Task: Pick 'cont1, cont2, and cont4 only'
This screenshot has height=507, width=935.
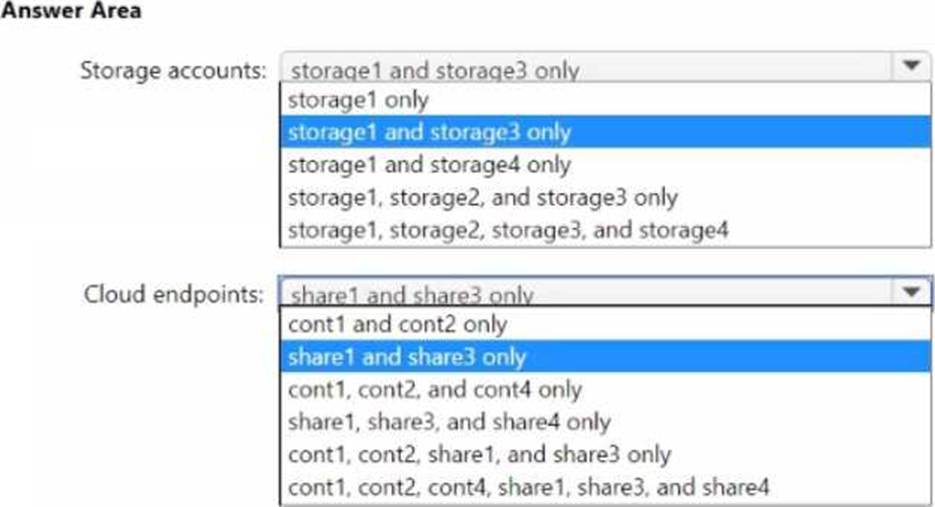Action: pos(434,389)
